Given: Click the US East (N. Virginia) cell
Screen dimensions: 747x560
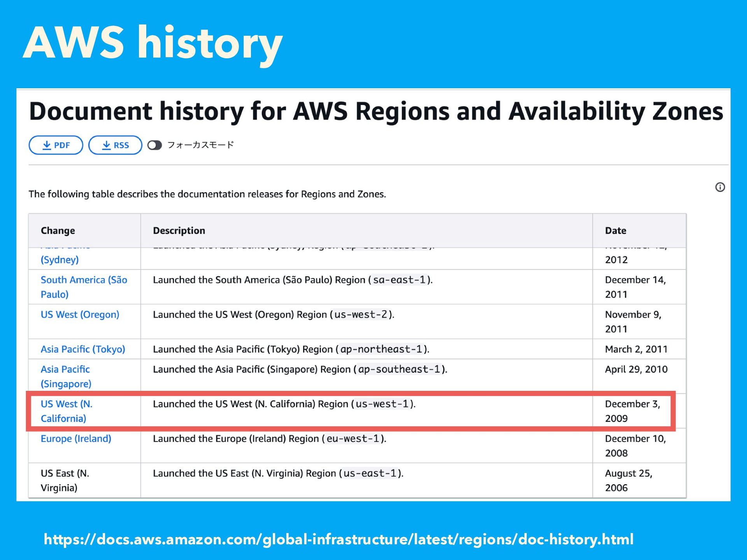Looking at the screenshot, I should coord(65,480).
